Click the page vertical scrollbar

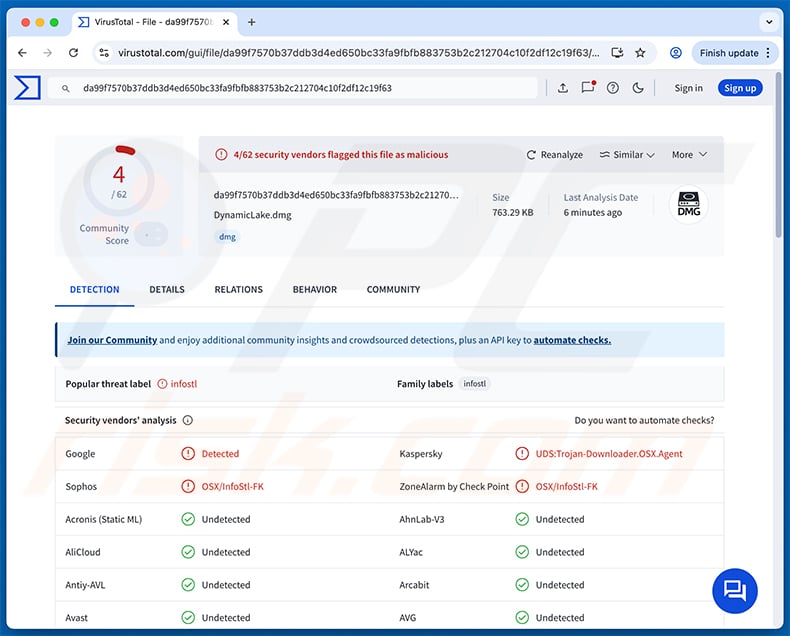coord(778,156)
